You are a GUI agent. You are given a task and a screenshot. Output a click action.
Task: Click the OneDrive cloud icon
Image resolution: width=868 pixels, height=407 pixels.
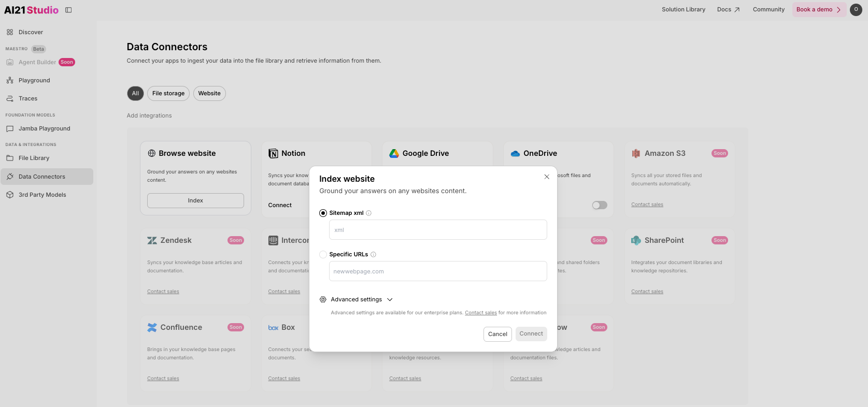(x=515, y=153)
